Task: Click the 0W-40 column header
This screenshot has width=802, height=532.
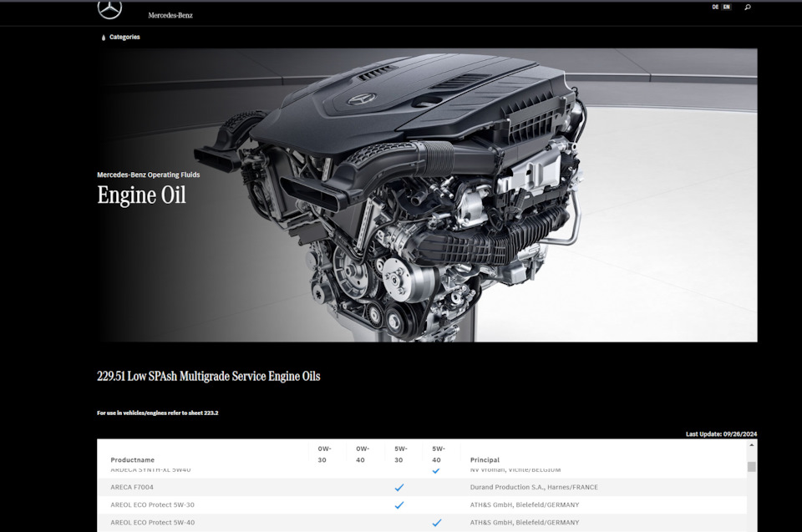Action: [362, 454]
